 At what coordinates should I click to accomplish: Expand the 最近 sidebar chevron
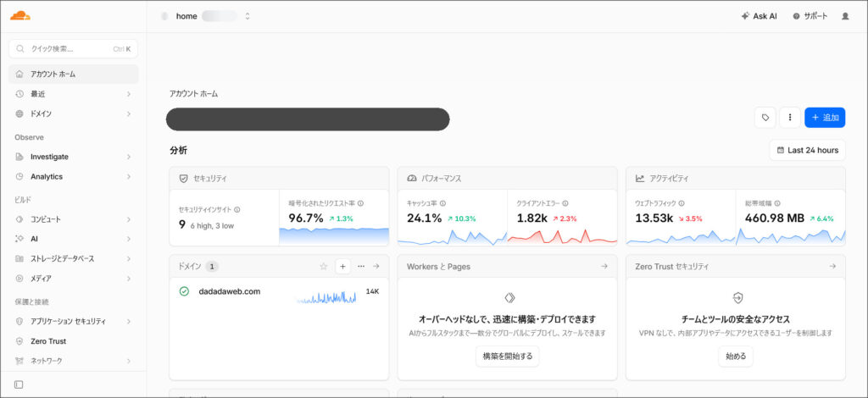[129, 94]
